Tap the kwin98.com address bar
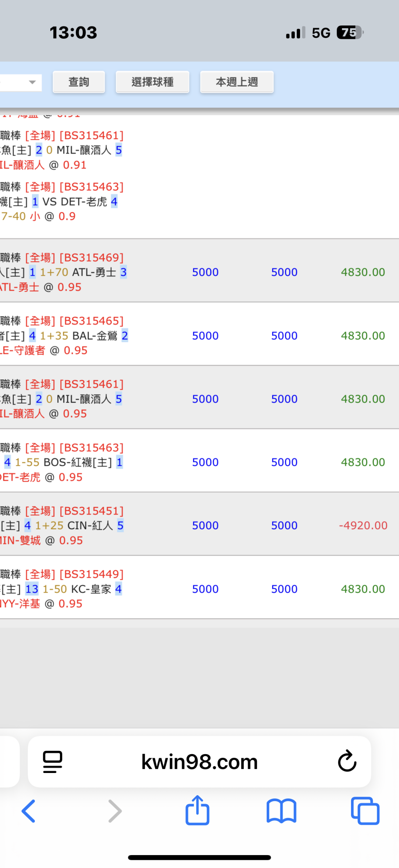The image size is (399, 868). tap(199, 762)
